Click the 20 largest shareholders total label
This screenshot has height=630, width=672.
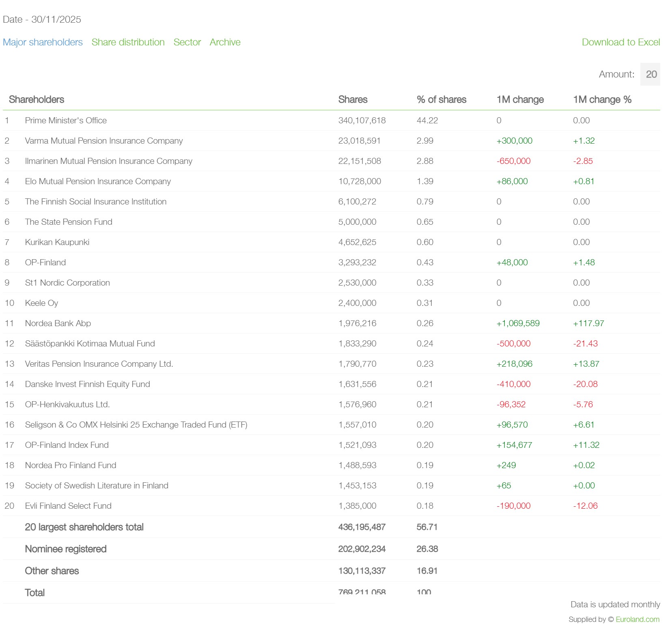coord(84,527)
